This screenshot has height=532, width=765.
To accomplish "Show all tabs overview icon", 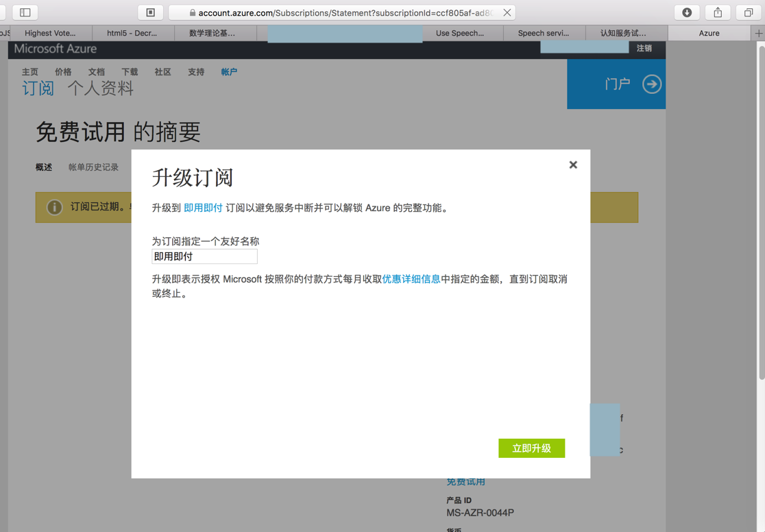I will 748,12.
